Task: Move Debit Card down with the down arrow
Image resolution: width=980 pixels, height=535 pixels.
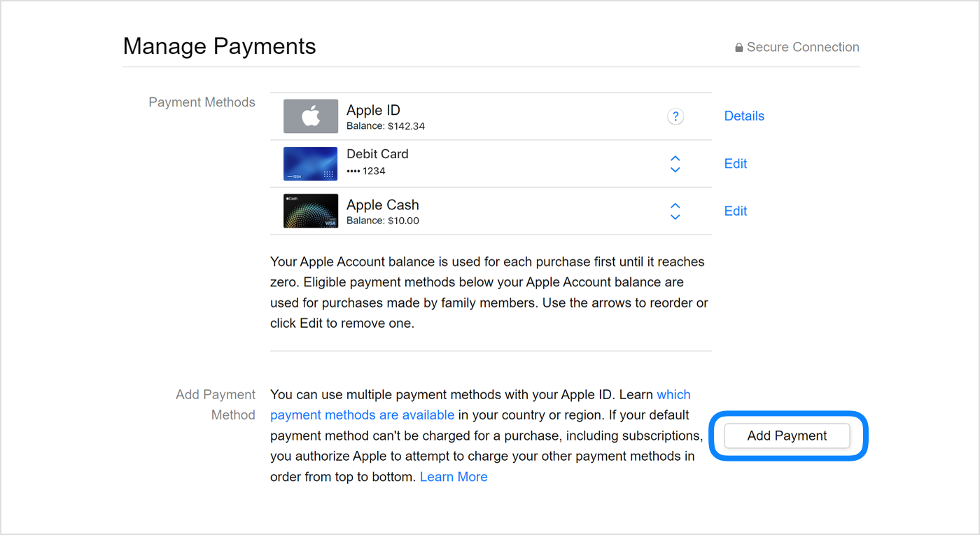Action: tap(675, 169)
